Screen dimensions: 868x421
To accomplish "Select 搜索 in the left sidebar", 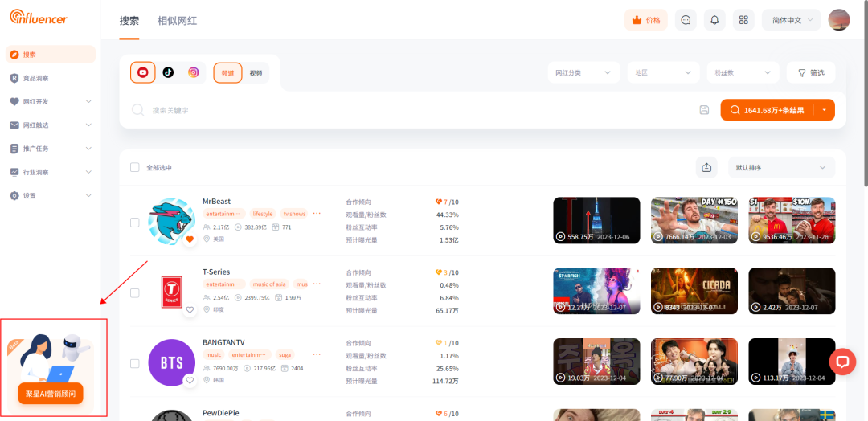I will click(x=51, y=54).
